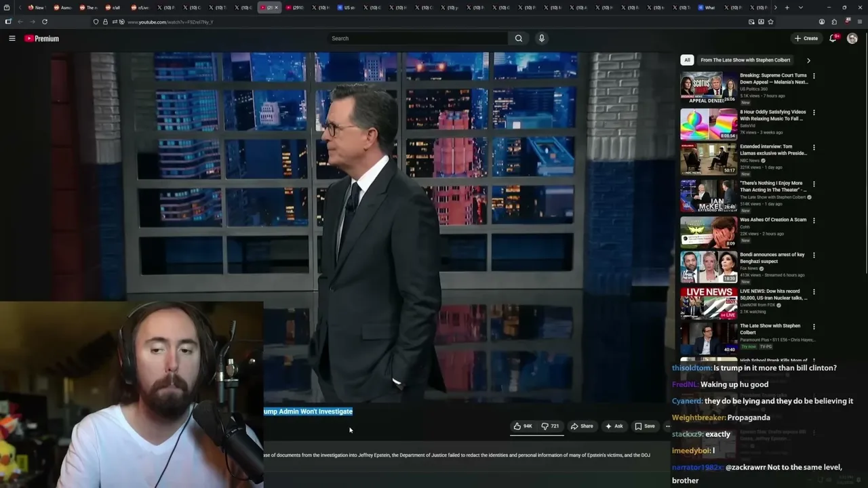Screen dimensions: 868x488
Task: Click the Ask button
Action: [x=614, y=426]
